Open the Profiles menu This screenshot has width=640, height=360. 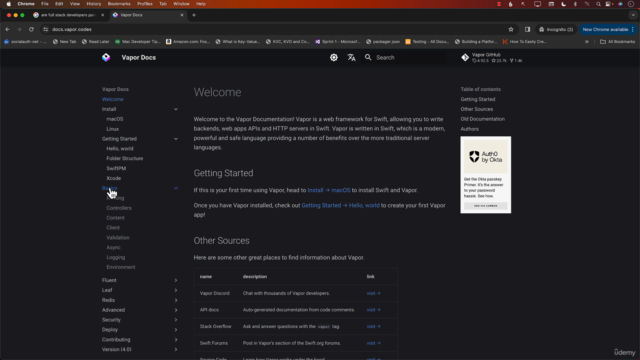coord(145,4)
